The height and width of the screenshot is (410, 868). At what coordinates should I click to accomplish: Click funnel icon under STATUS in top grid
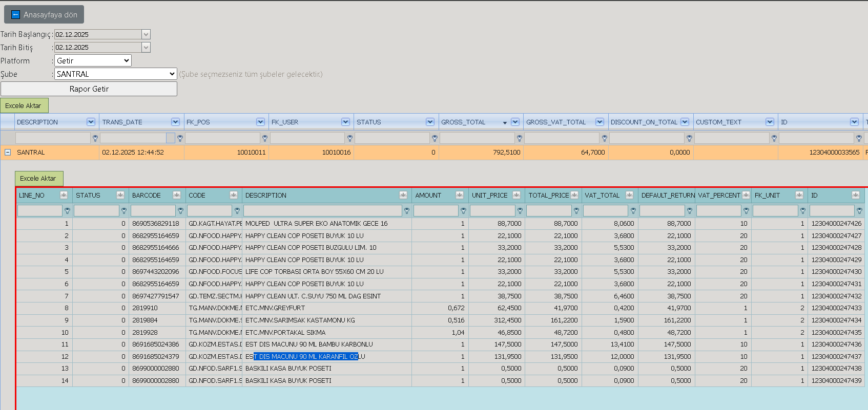coord(435,138)
